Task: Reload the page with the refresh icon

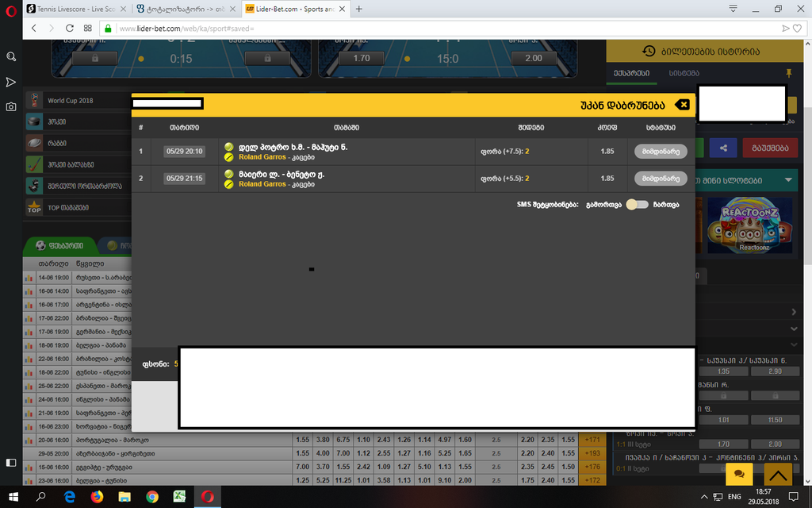Action: coord(70,28)
